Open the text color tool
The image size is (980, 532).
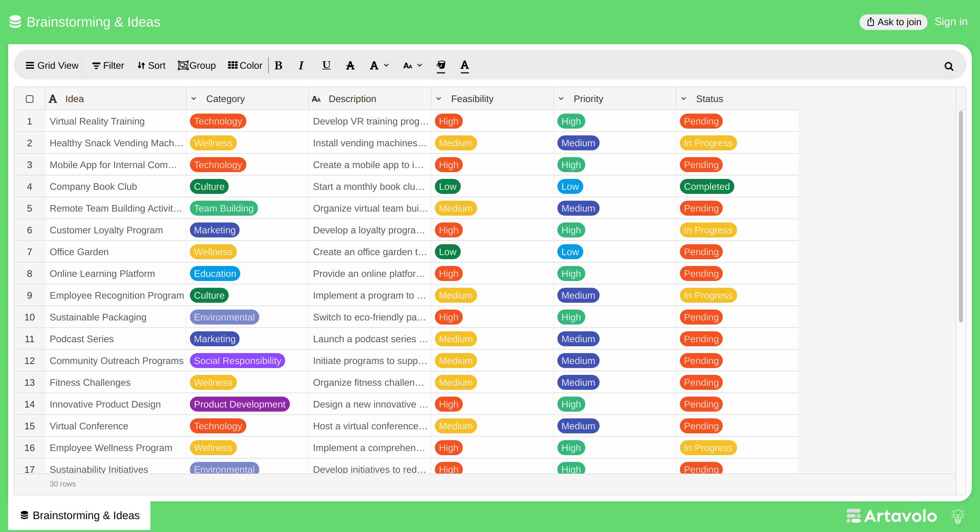point(464,66)
